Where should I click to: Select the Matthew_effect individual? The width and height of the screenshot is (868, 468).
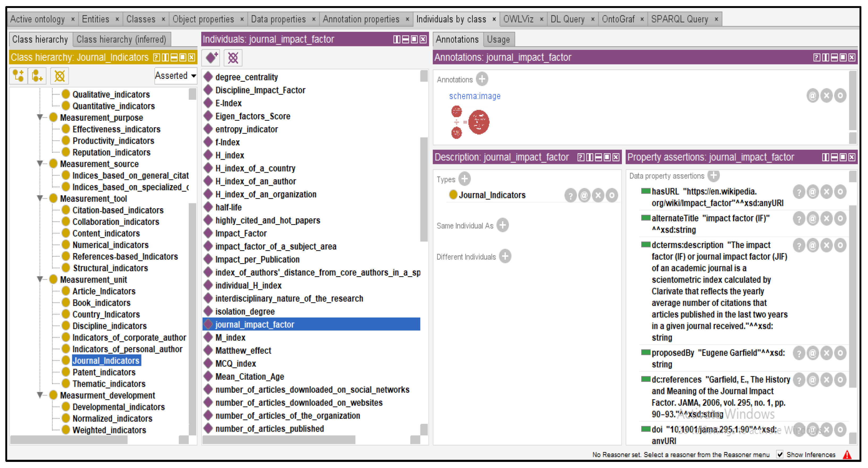(x=243, y=350)
